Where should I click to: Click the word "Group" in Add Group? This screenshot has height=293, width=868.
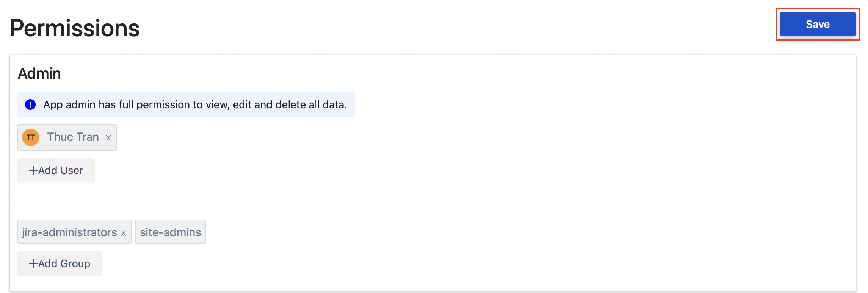click(75, 264)
